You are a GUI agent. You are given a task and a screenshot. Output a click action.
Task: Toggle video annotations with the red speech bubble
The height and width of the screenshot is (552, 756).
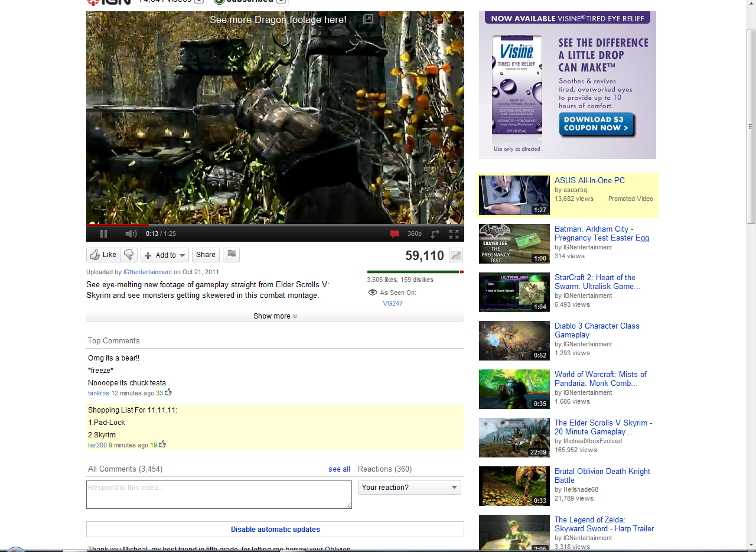tap(395, 234)
